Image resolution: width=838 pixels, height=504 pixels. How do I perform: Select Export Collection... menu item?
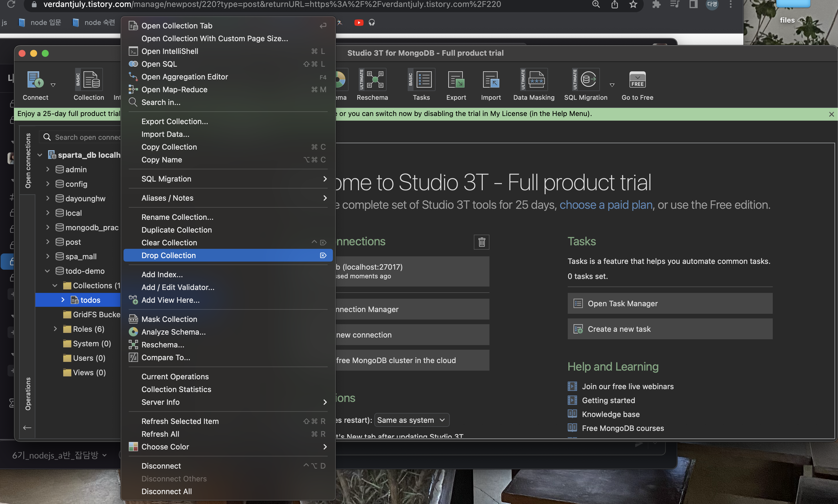pyautogui.click(x=228, y=121)
